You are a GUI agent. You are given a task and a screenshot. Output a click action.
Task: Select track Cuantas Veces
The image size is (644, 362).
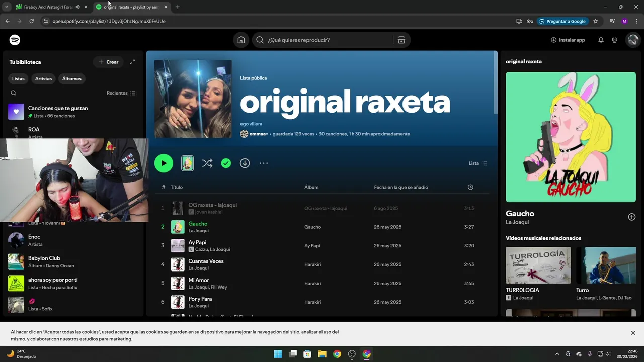[x=206, y=261]
